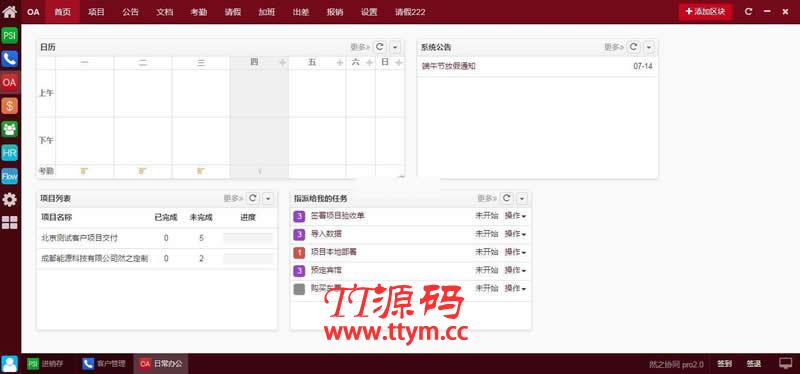Open the 端午节放假通知 announcement
800x374 pixels.
click(449, 66)
